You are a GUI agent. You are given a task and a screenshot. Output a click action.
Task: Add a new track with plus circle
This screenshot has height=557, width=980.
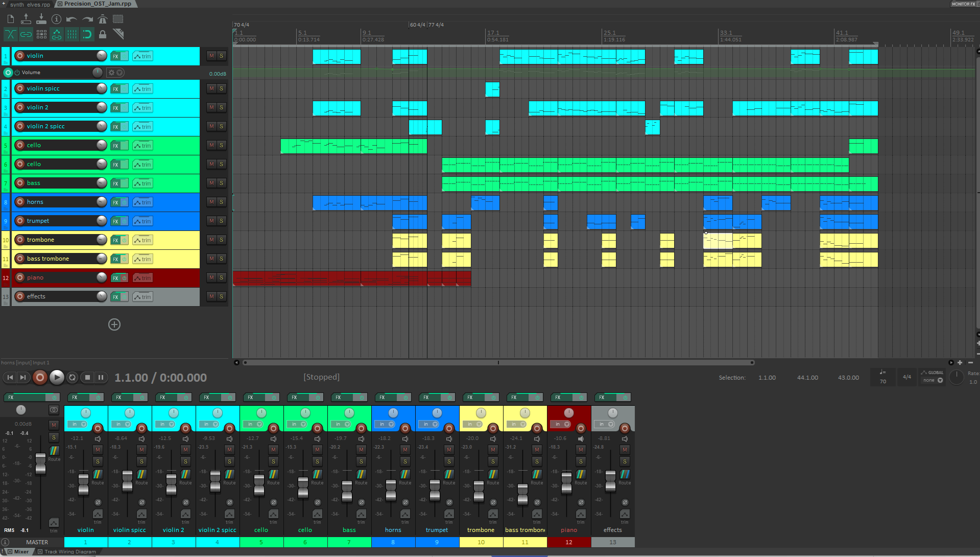tap(114, 324)
